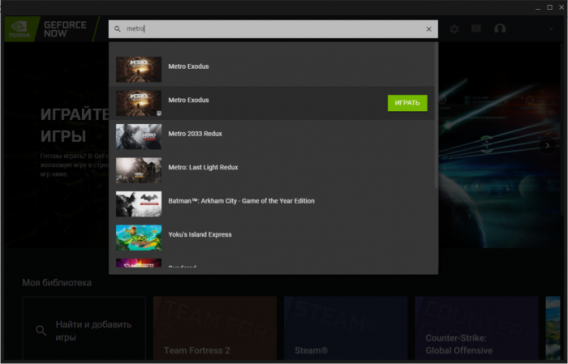Open the user account avatar icon
The image size is (568, 364).
500,29
